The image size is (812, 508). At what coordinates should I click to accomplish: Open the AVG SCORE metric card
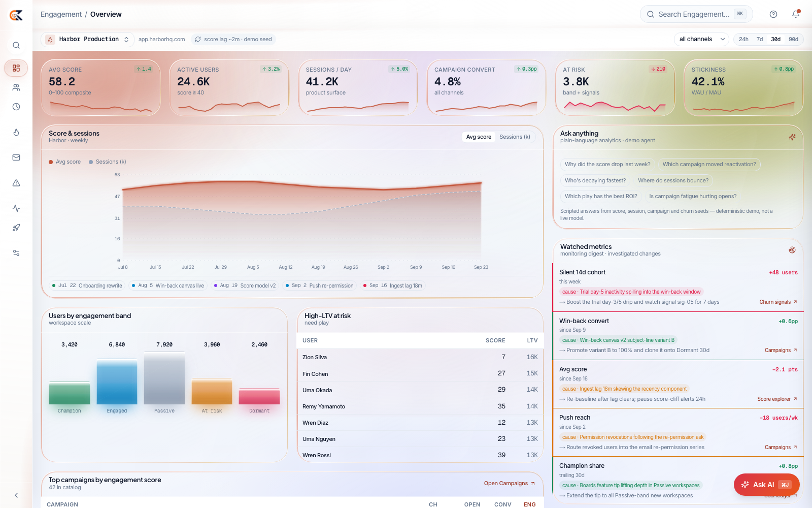point(100,88)
